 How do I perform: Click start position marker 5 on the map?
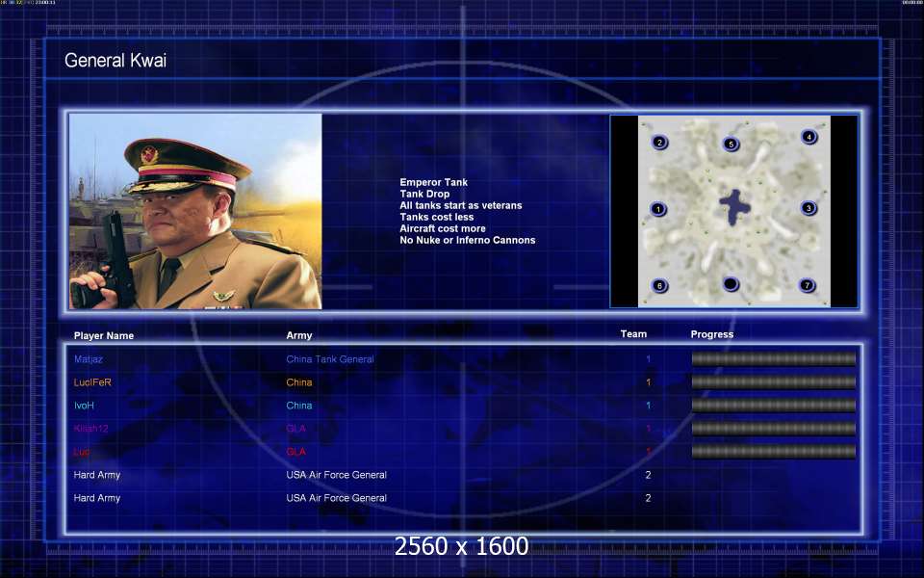(x=731, y=144)
